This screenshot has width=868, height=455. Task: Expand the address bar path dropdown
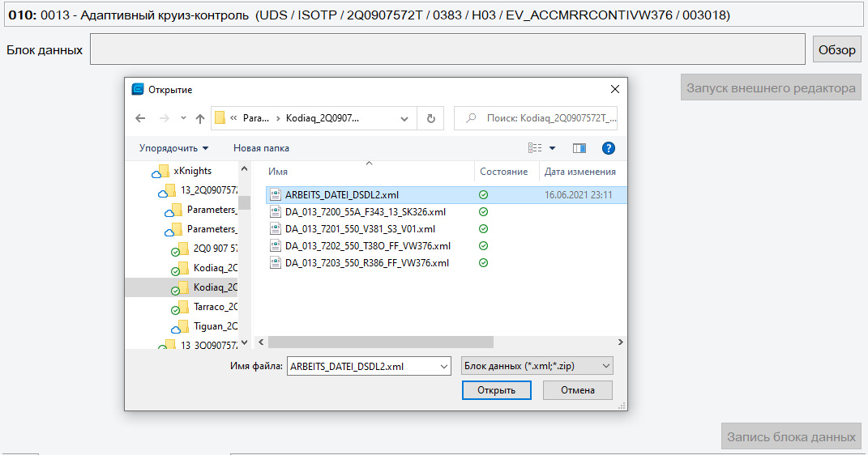click(404, 118)
